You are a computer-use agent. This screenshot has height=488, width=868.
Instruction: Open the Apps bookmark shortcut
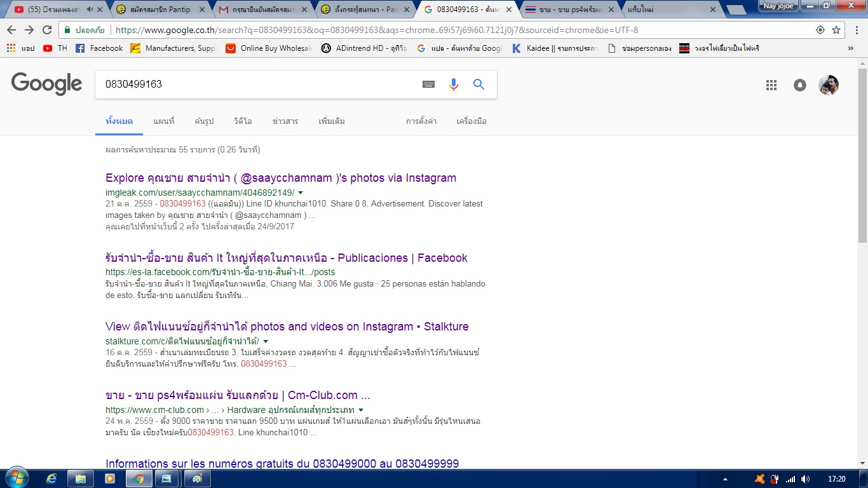tap(20, 48)
